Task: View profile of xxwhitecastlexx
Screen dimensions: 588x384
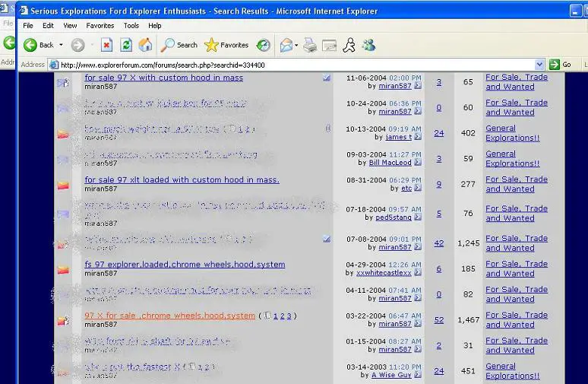Action: 384,273
